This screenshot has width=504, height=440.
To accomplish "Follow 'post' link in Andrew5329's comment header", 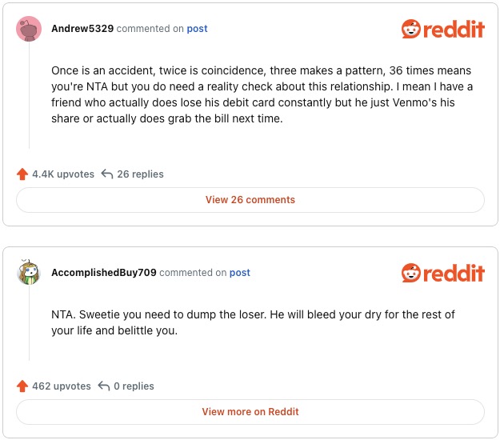I will pos(197,29).
